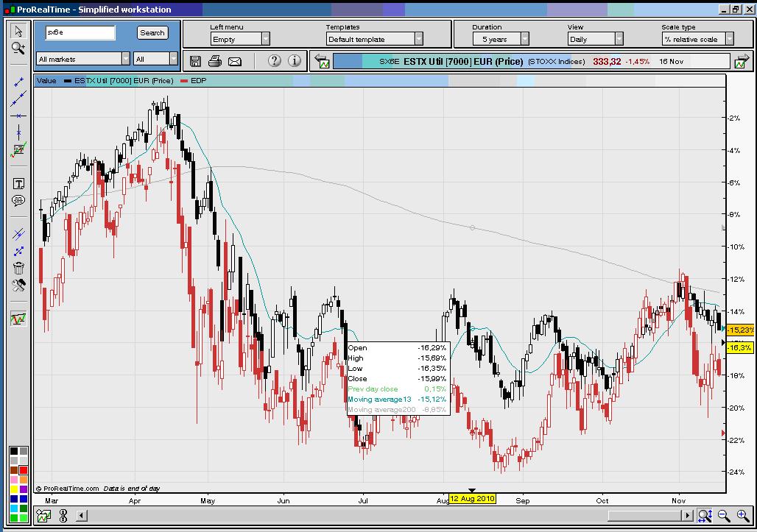Image resolution: width=757 pixels, height=532 pixels.
Task: Open the Scale type dropdown
Action: (x=697, y=39)
